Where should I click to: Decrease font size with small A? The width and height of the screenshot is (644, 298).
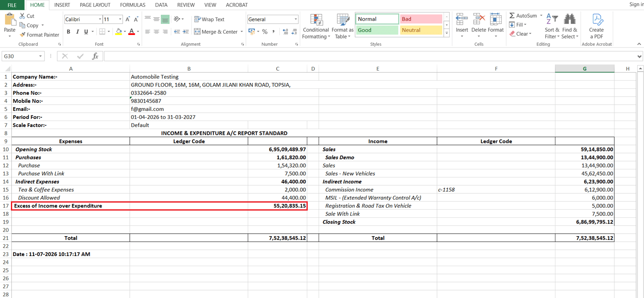pos(136,19)
